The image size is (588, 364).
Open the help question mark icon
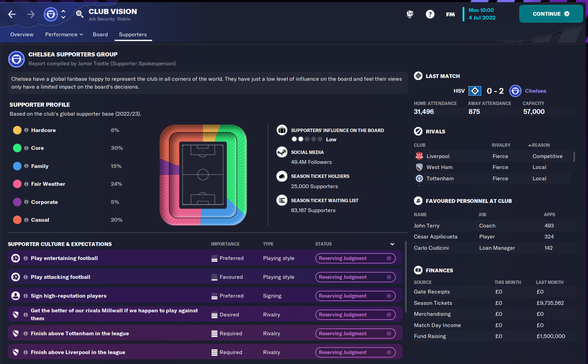click(x=430, y=14)
